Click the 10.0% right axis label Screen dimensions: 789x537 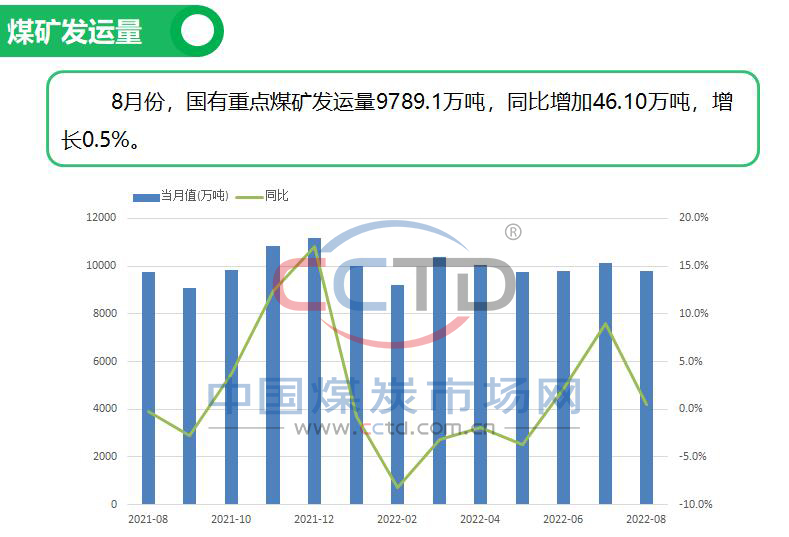(x=693, y=313)
